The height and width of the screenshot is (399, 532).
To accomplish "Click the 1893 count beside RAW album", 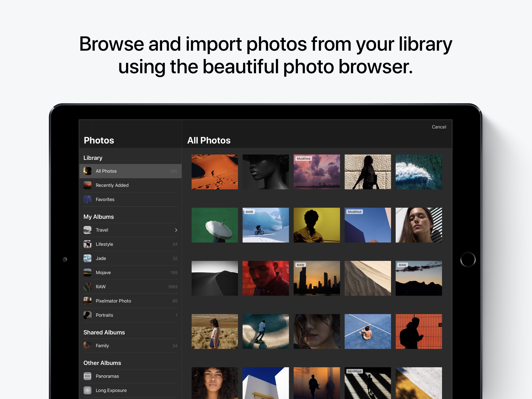I will click(x=173, y=287).
